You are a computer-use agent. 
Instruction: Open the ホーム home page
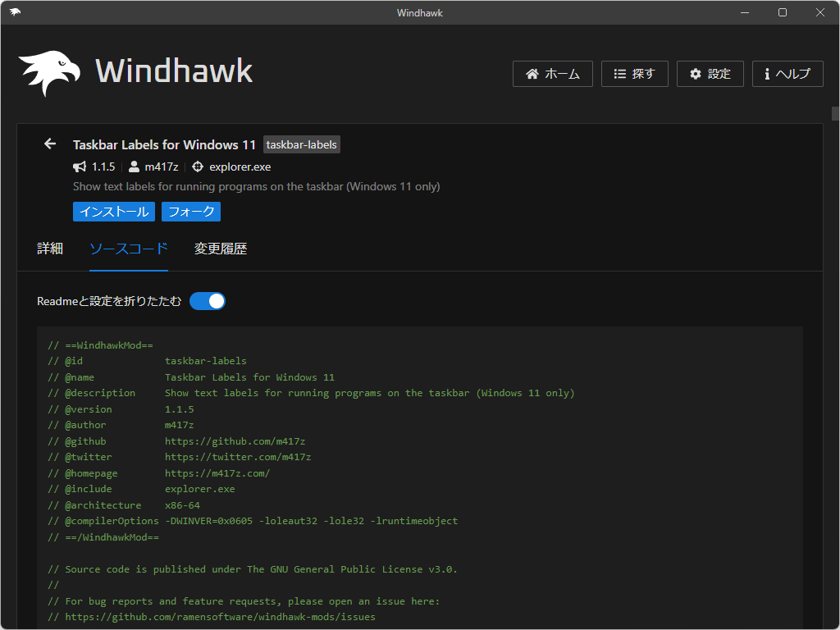552,74
